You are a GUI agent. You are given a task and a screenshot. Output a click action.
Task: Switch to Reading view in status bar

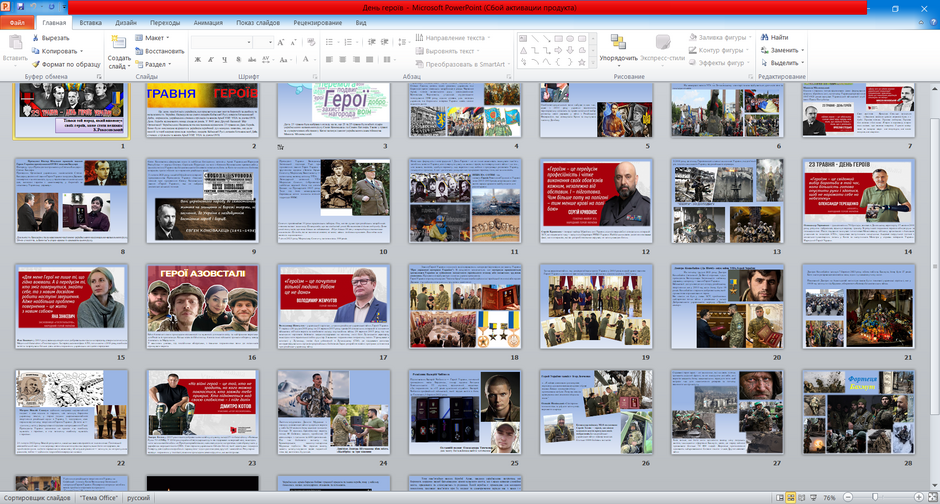(802, 497)
